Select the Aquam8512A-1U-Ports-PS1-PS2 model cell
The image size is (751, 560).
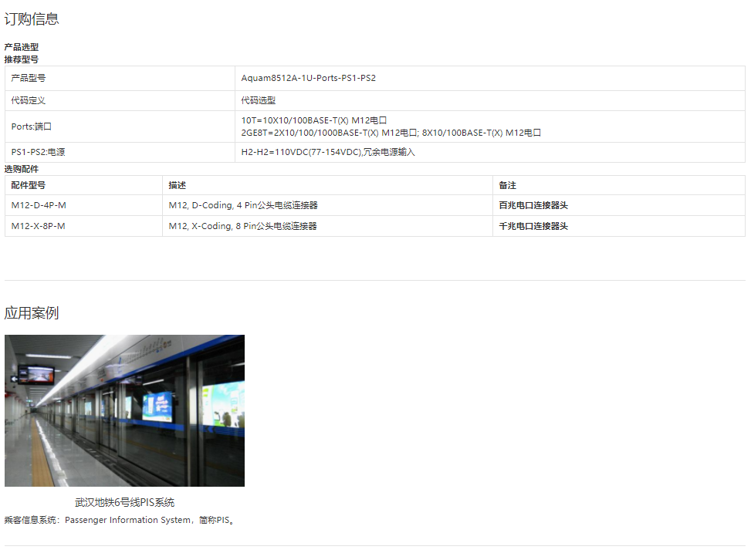(x=308, y=78)
